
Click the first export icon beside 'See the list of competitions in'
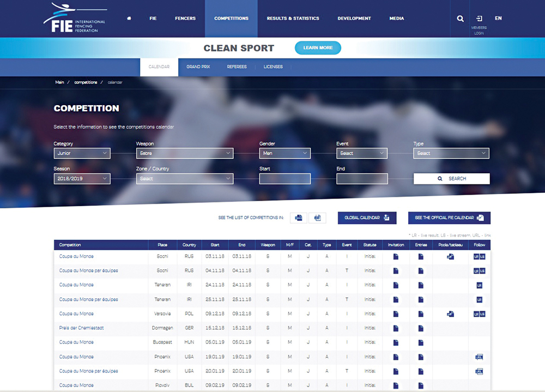pos(298,218)
